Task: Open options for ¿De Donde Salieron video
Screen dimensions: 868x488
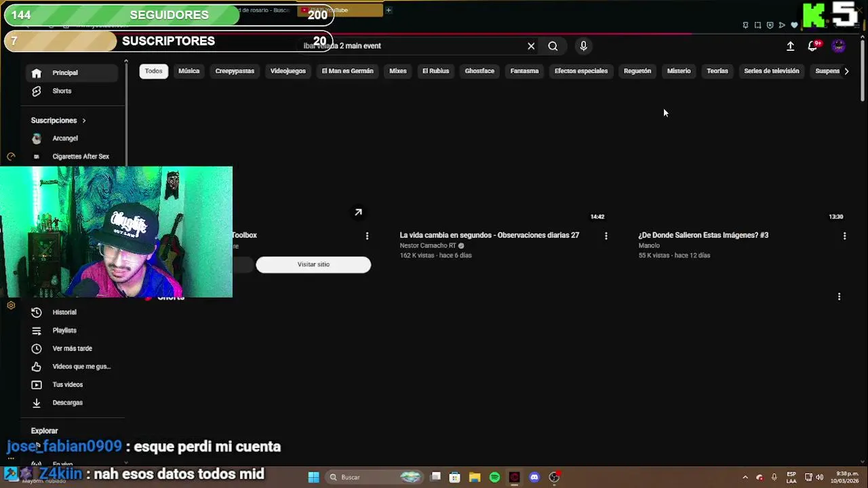Action: tap(844, 236)
